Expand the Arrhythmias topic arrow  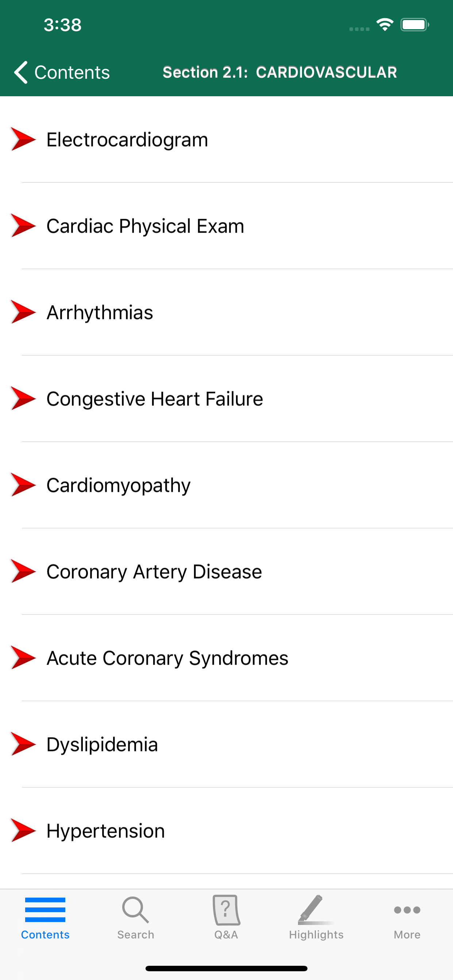point(23,312)
